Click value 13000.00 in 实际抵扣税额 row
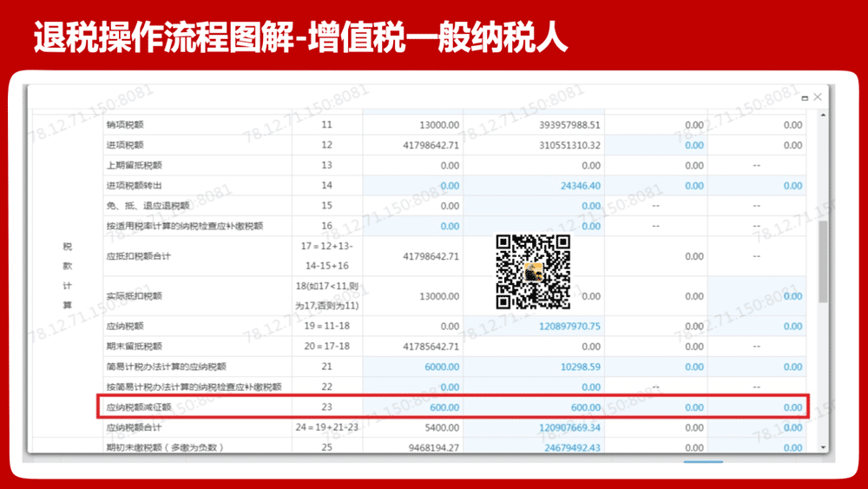The image size is (868, 489). pyautogui.click(x=439, y=296)
